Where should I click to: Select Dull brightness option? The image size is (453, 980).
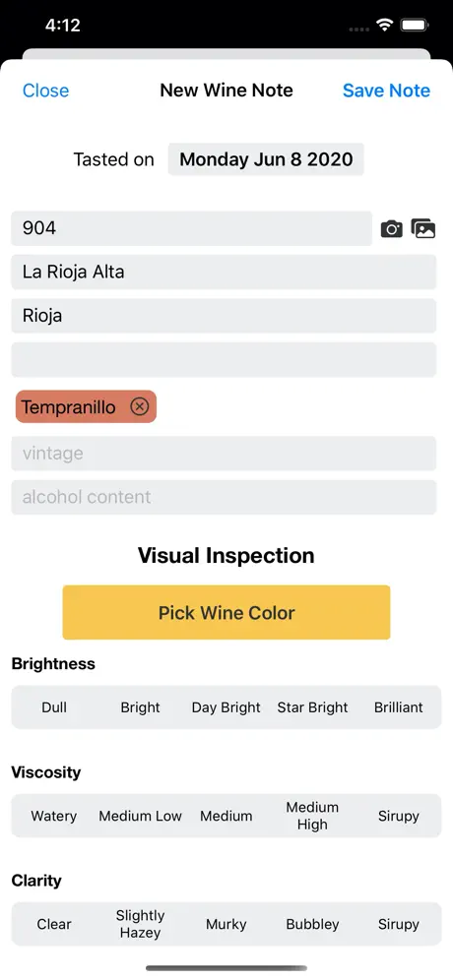pos(54,707)
